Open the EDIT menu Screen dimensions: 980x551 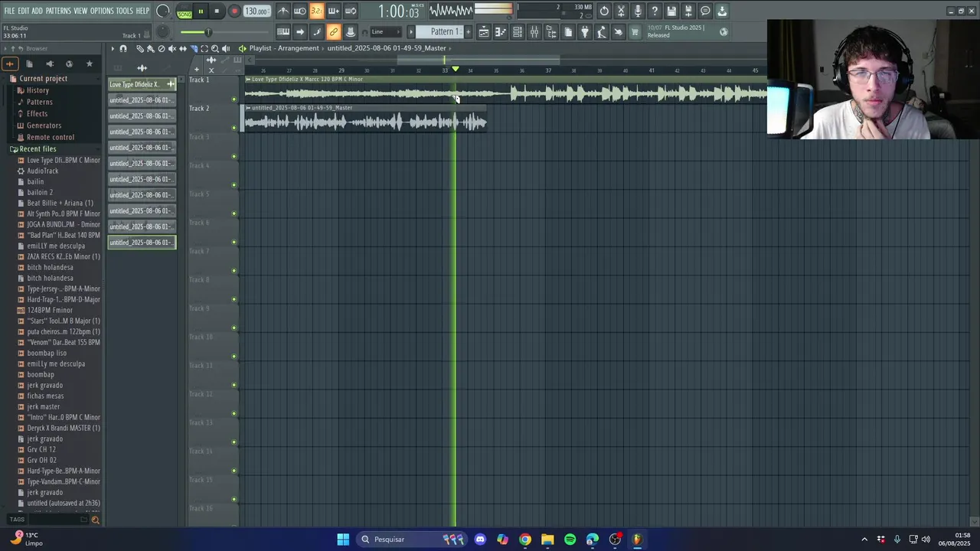click(24, 11)
